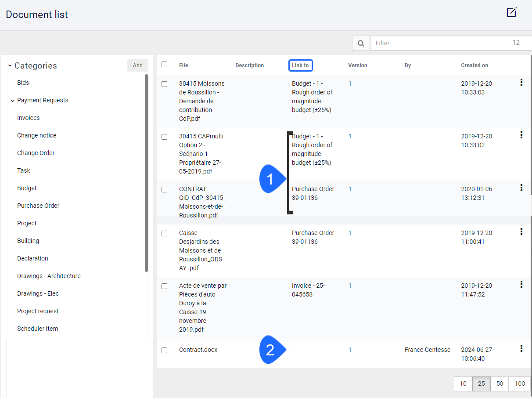Click the Add category button
532x398 pixels.
(x=137, y=65)
